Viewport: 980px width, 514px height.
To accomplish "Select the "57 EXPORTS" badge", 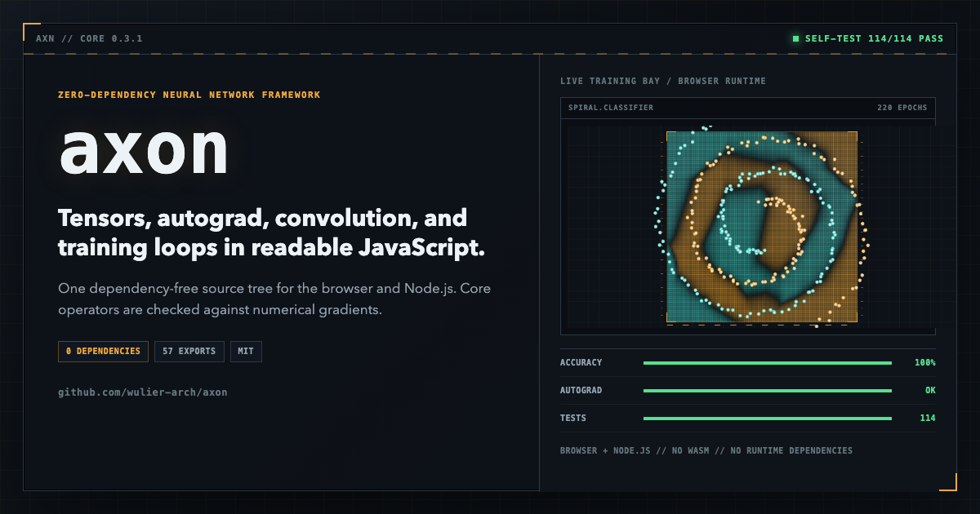I will tap(189, 352).
